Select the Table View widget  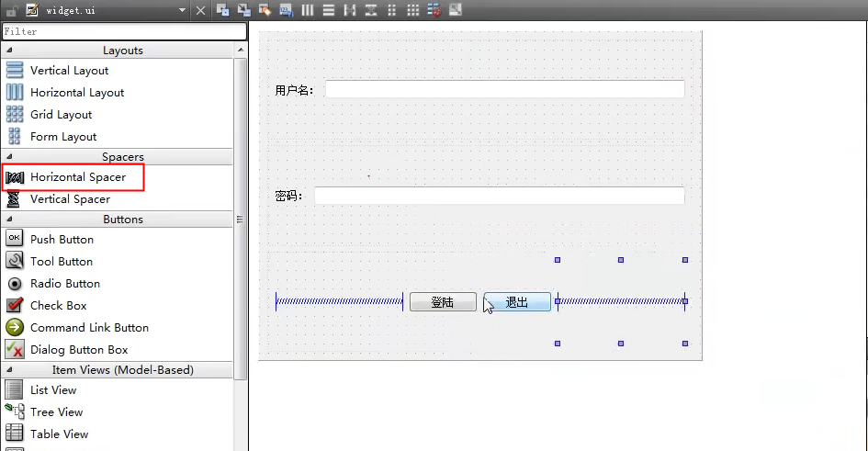click(118, 434)
